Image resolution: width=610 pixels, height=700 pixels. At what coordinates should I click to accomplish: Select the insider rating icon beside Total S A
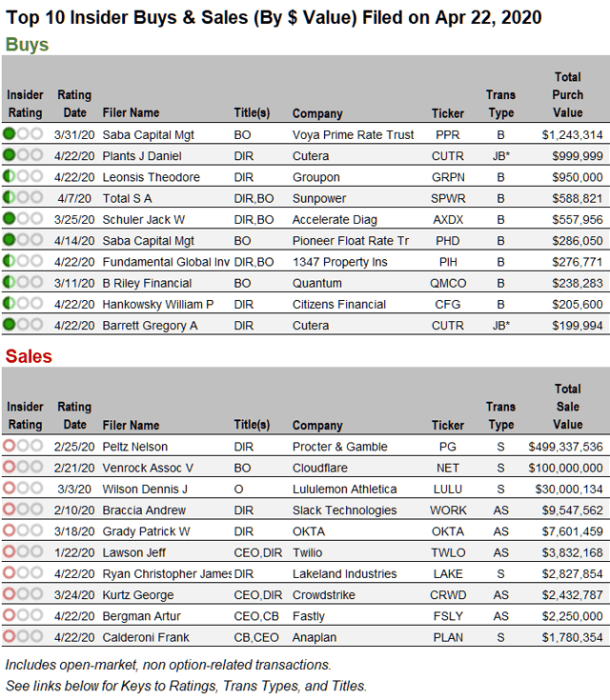coord(23,198)
